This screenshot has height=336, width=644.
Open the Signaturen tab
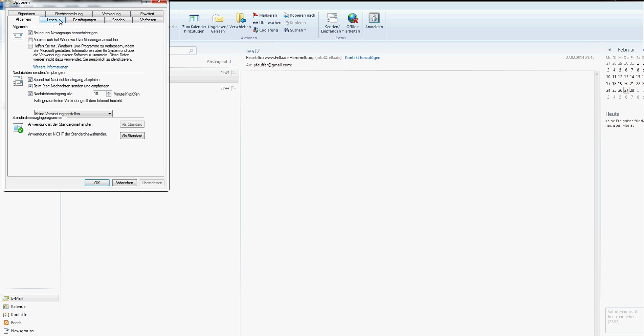[x=26, y=14]
